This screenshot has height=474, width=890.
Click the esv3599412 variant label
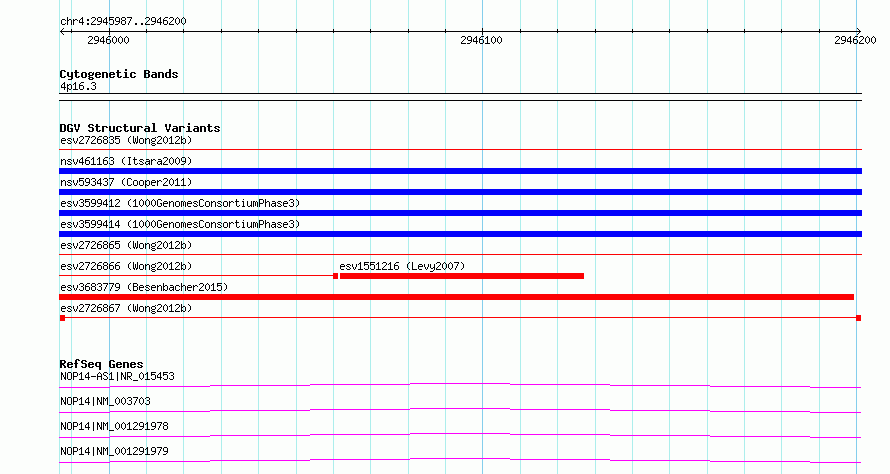(180, 203)
